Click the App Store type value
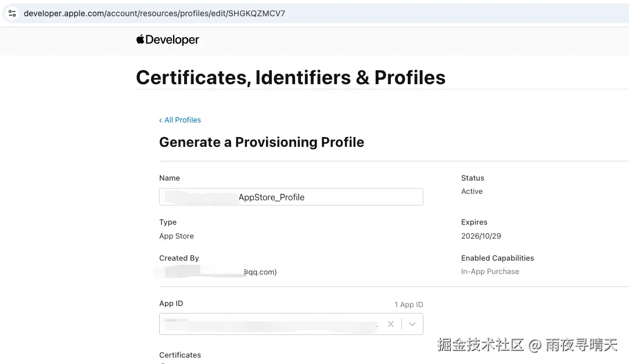This screenshot has width=629, height=364. click(x=176, y=236)
